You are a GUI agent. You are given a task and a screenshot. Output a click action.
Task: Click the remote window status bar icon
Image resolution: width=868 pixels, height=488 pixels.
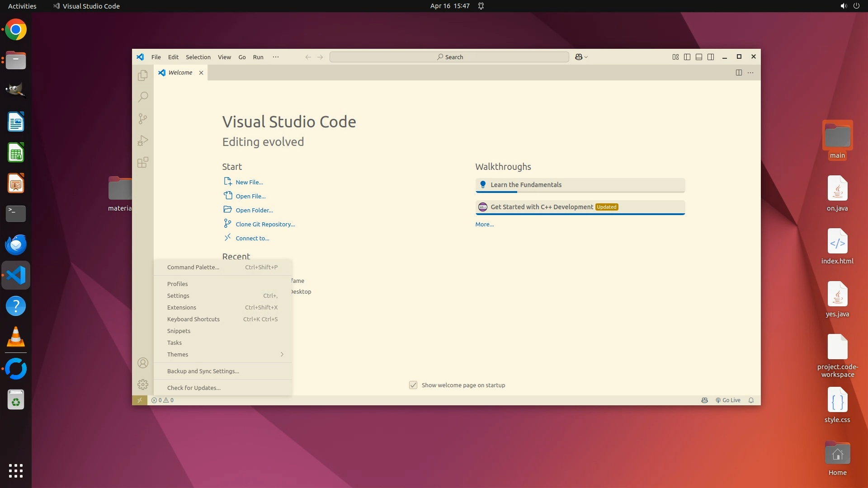[139, 400]
